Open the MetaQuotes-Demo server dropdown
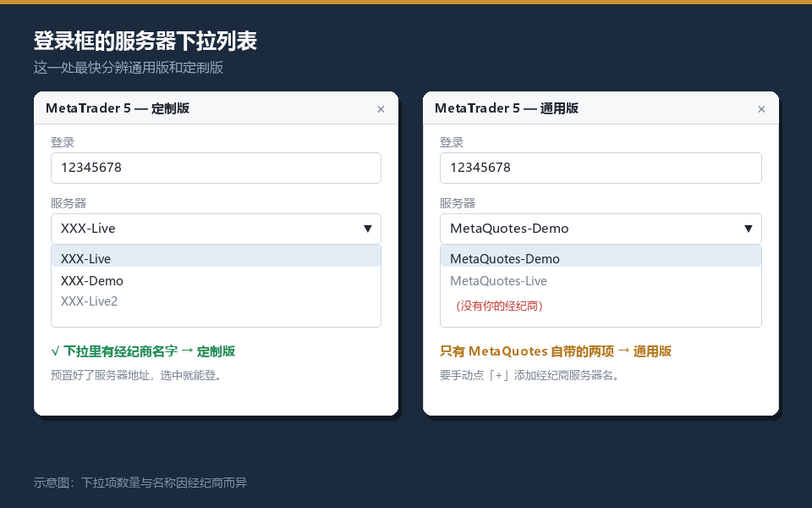812x508 pixels. (601, 229)
